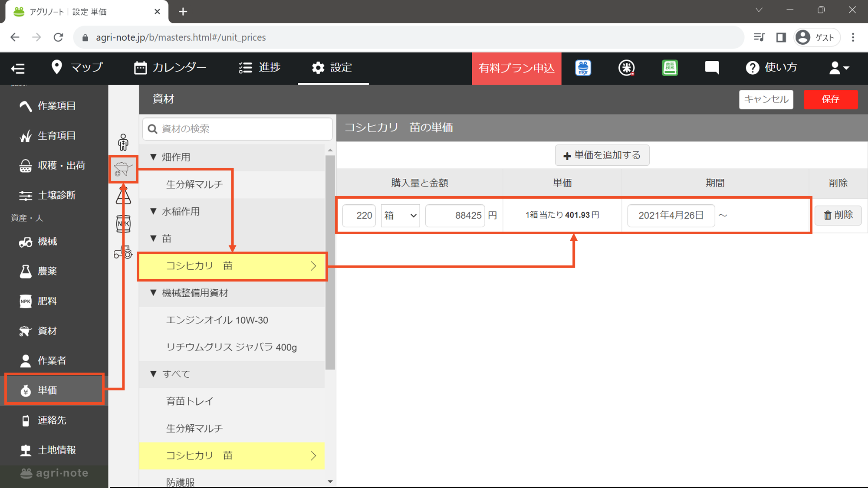This screenshot has width=868, height=488.
Task: Reload the page in browser
Action: [58, 37]
